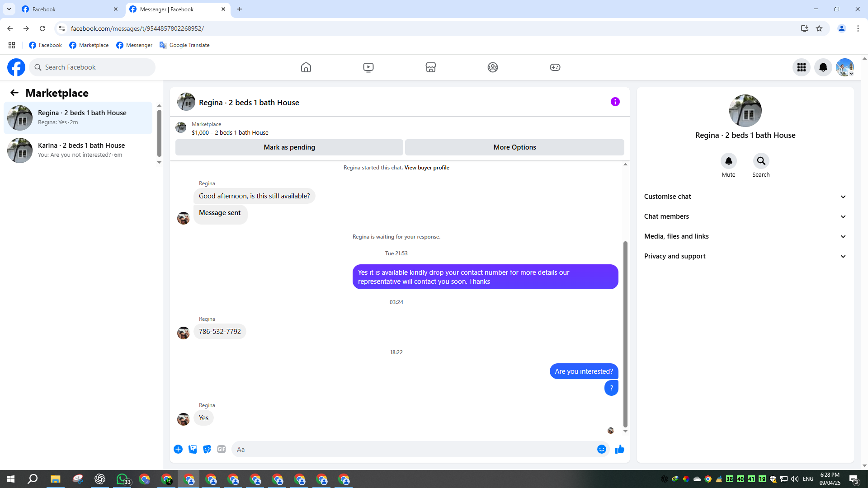Open Windows taskbar search

coord(33,479)
